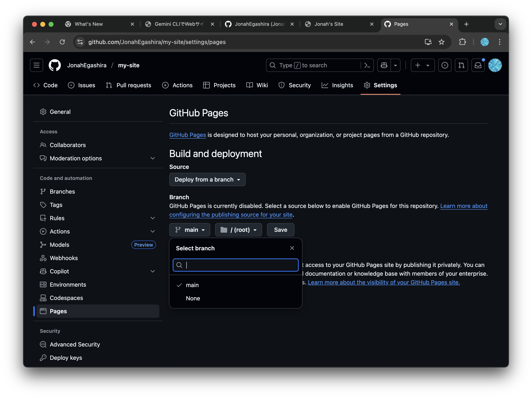Image resolution: width=532 pixels, height=398 pixels.
Task: Click your profile avatar picture
Action: (x=495, y=65)
